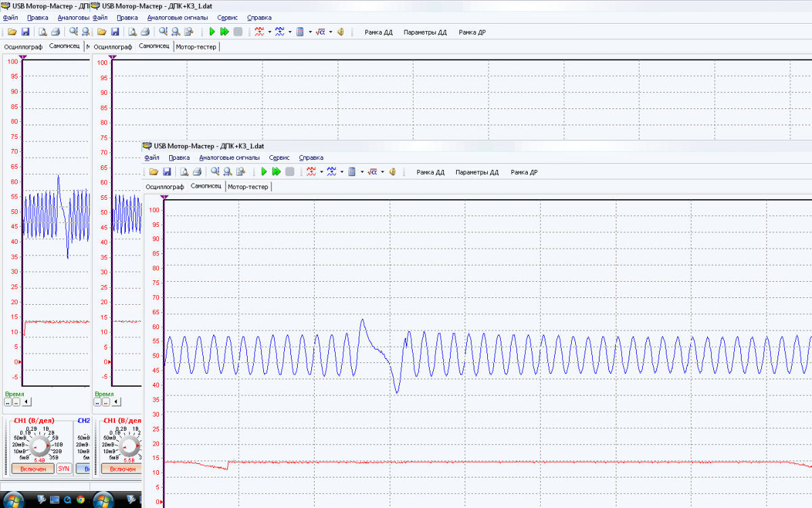Expand the blue waveform dropdown arrow in the foreground window
Screen dimensions: 812x508
342,172
